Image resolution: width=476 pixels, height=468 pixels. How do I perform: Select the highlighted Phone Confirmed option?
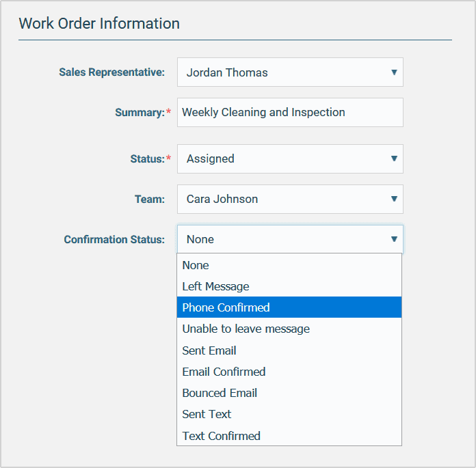(x=226, y=307)
